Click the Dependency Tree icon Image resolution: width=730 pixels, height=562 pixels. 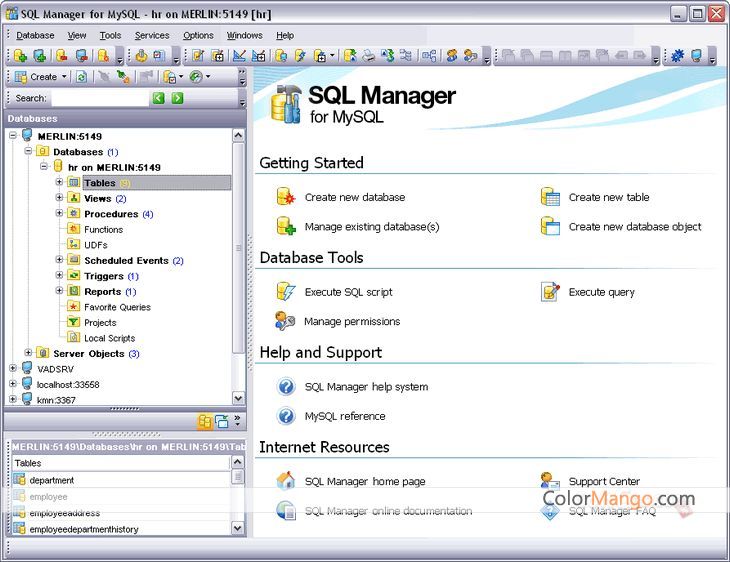(x=406, y=56)
